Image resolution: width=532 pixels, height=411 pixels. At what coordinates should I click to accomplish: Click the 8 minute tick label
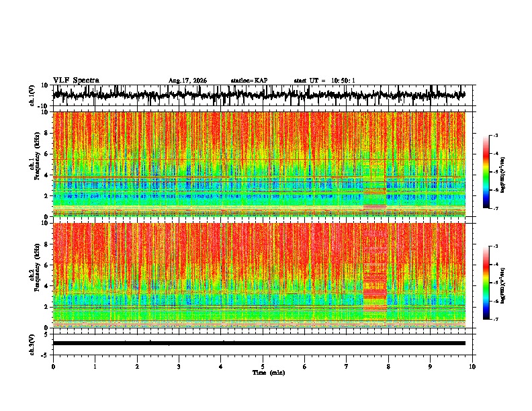[388, 367]
